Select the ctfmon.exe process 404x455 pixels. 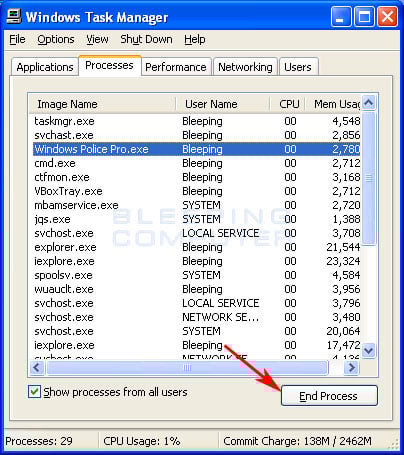(x=197, y=177)
